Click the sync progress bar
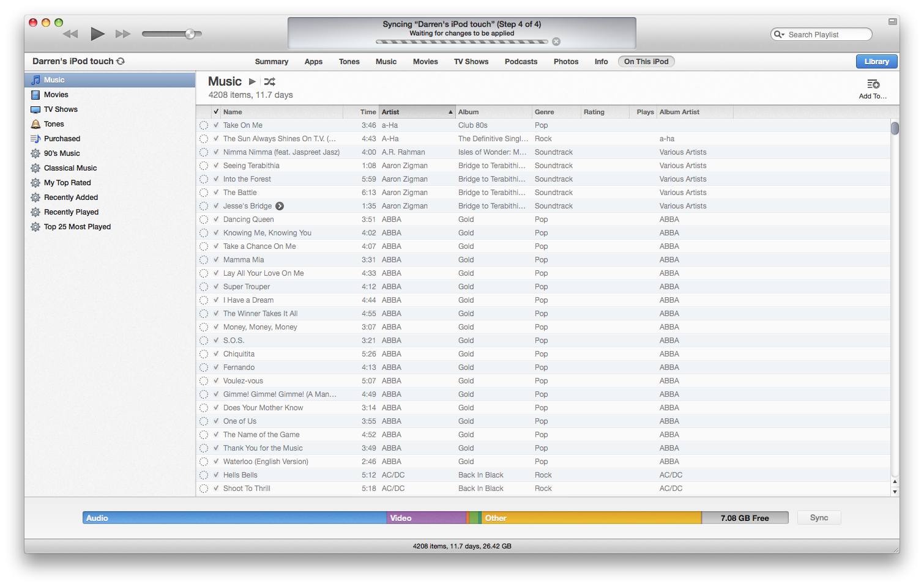The width and height of the screenshot is (924, 587). (x=462, y=42)
